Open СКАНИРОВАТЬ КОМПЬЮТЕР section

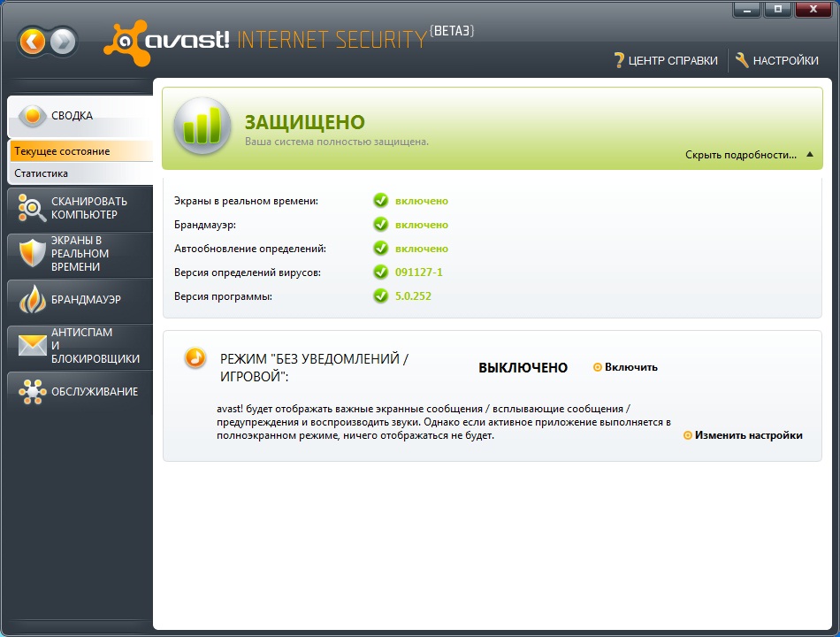pos(80,208)
